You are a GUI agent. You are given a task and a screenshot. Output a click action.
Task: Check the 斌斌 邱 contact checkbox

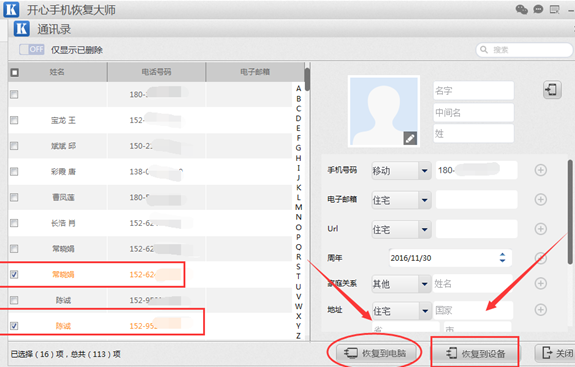(x=14, y=146)
